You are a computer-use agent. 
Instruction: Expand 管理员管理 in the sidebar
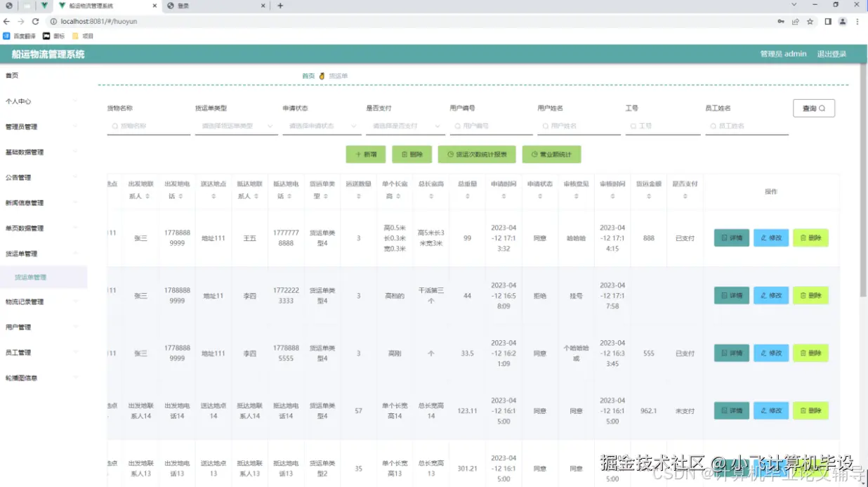pyautogui.click(x=44, y=127)
